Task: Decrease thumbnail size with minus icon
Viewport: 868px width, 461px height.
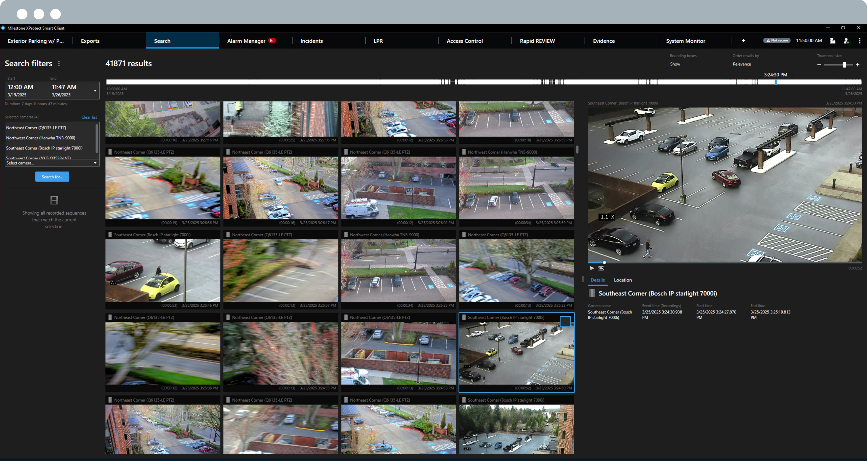Action: (x=819, y=65)
